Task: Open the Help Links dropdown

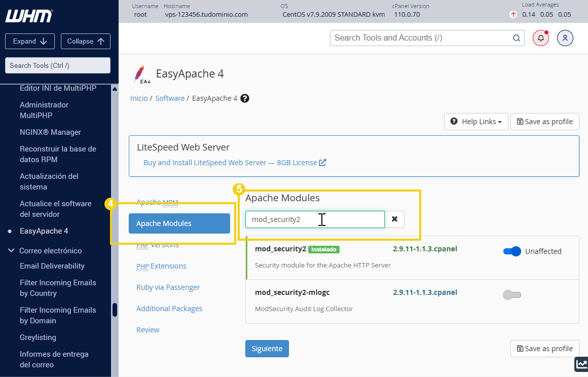Action: [476, 122]
